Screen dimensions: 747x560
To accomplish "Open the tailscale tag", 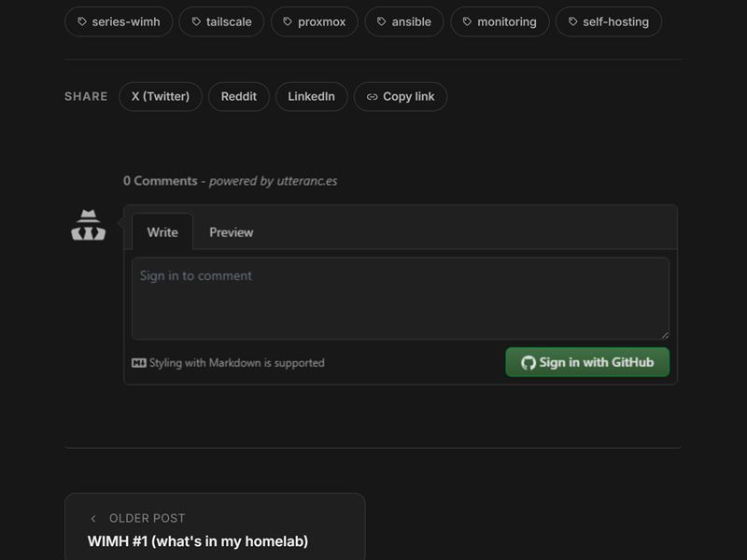I will (221, 21).
